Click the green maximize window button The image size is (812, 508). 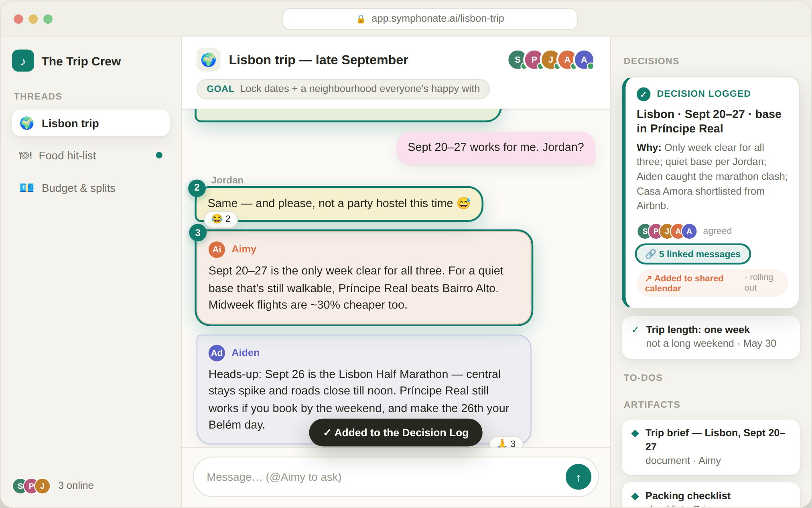pyautogui.click(x=48, y=19)
